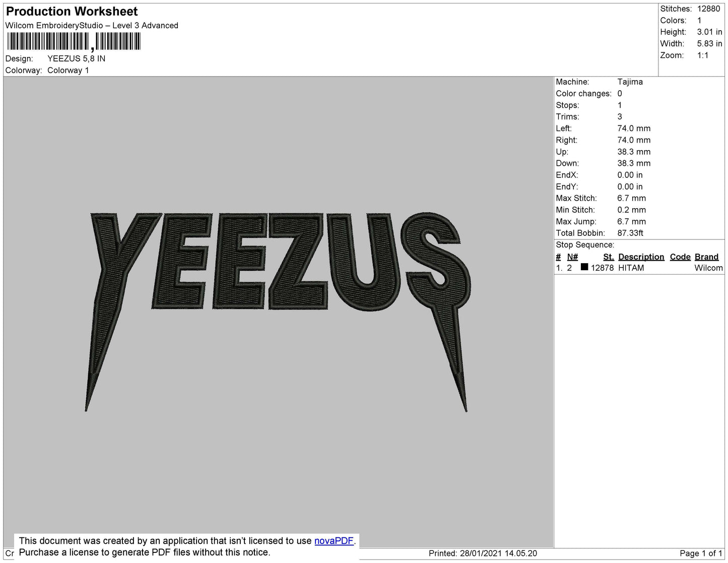Viewport: 728px width, 563px height.
Task: Click the Wilcom brand cell
Action: [x=708, y=268]
